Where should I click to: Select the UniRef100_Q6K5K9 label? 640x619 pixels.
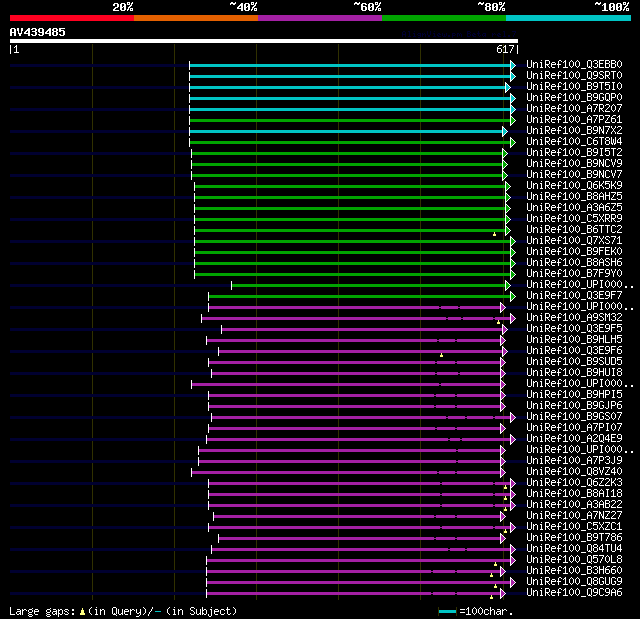click(574, 186)
